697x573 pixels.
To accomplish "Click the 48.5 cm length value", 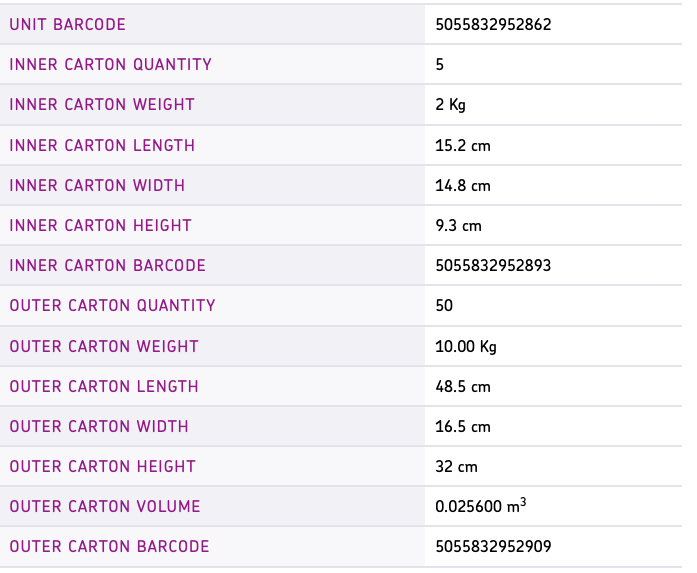I will click(463, 386).
